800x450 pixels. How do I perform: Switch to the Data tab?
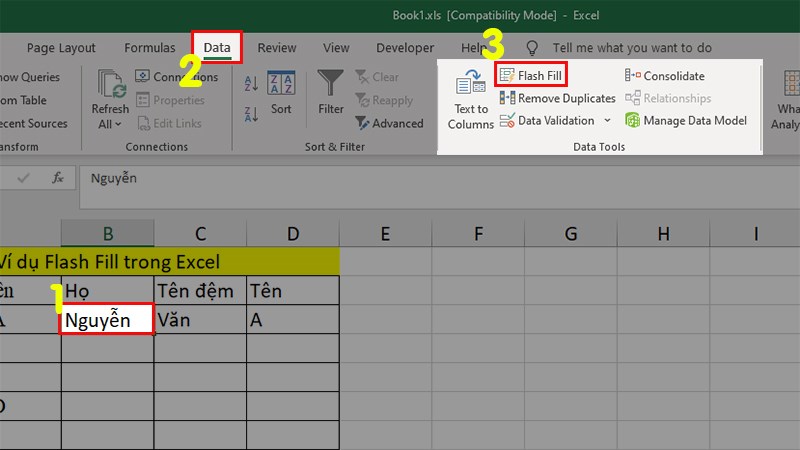pyautogui.click(x=216, y=48)
